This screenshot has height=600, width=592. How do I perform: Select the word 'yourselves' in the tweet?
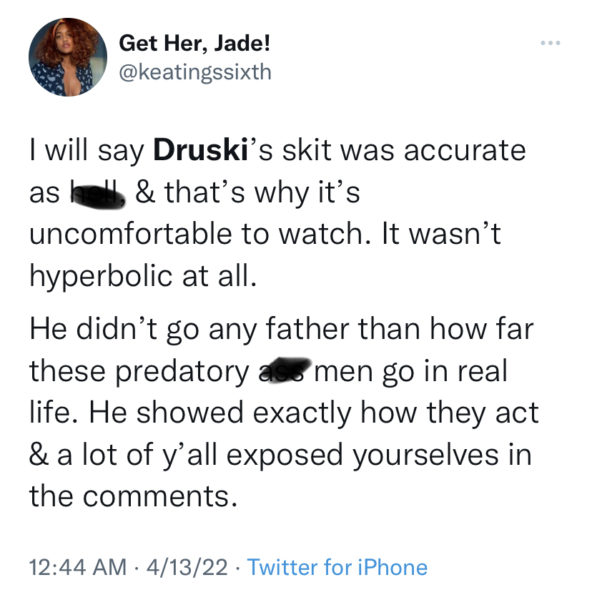click(426, 455)
